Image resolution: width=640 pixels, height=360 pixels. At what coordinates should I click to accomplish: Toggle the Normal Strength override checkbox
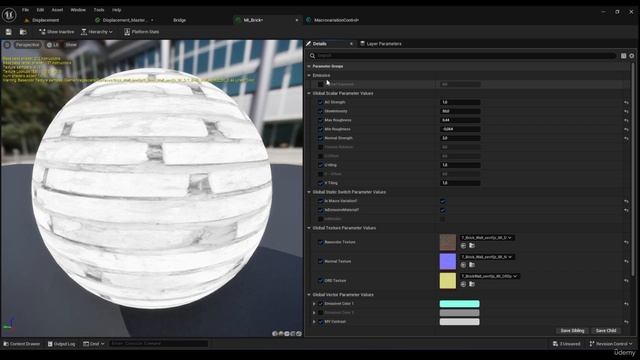pos(320,138)
